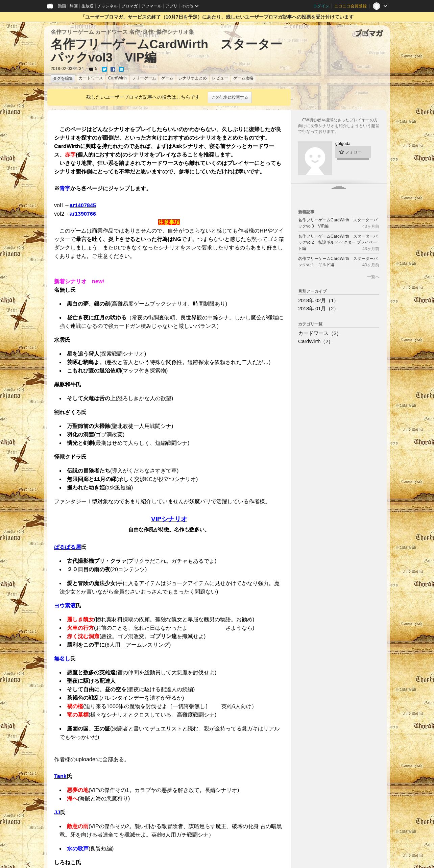Click text 敵意の雨
434x868 pixels.
coord(78,826)
